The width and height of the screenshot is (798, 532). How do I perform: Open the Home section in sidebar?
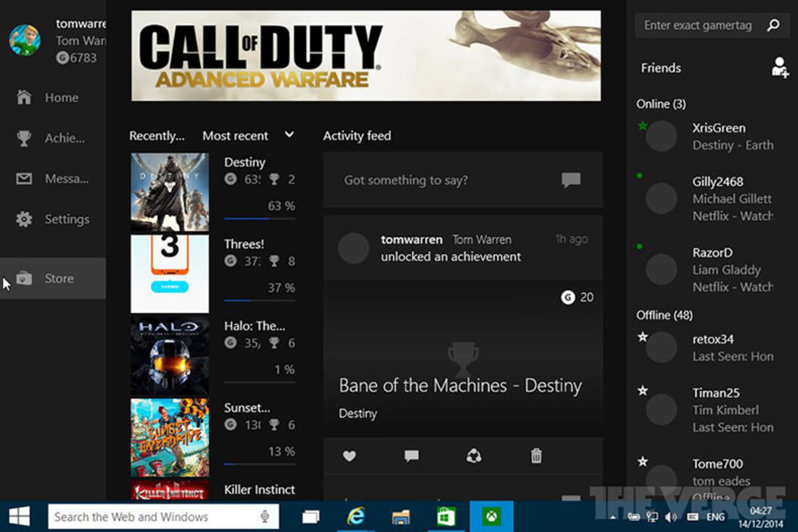click(53, 98)
